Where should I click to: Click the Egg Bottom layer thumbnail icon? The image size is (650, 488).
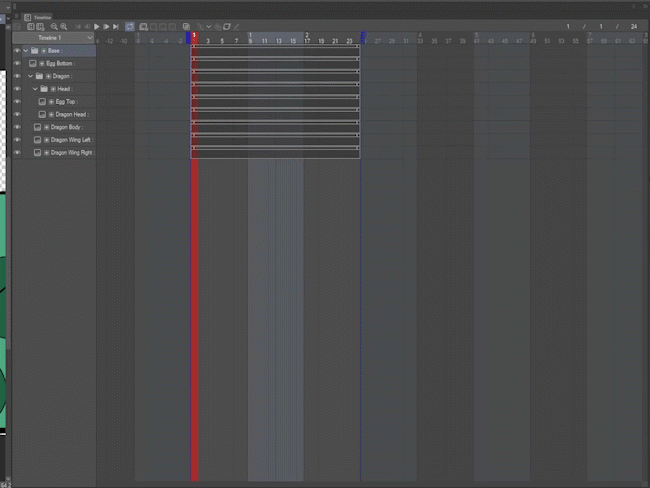pos(33,63)
